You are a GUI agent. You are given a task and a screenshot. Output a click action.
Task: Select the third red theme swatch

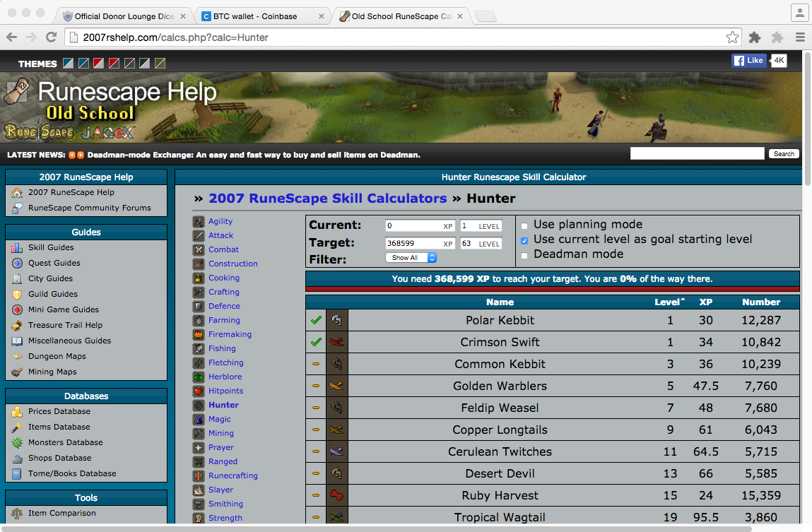pyautogui.click(x=98, y=63)
